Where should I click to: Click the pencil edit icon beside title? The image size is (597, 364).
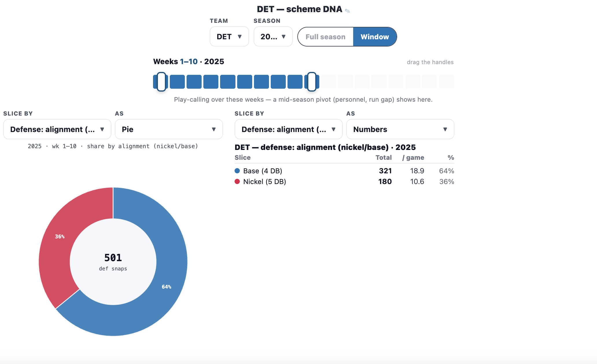[347, 11]
